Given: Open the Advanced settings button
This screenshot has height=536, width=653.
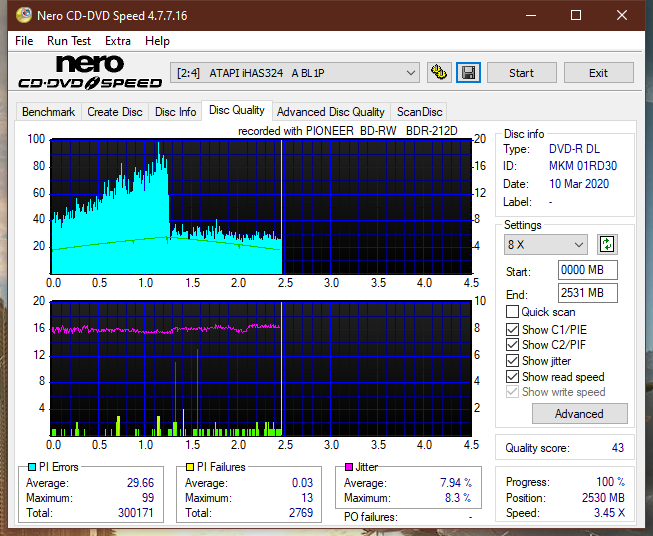Looking at the screenshot, I should pyautogui.click(x=579, y=414).
